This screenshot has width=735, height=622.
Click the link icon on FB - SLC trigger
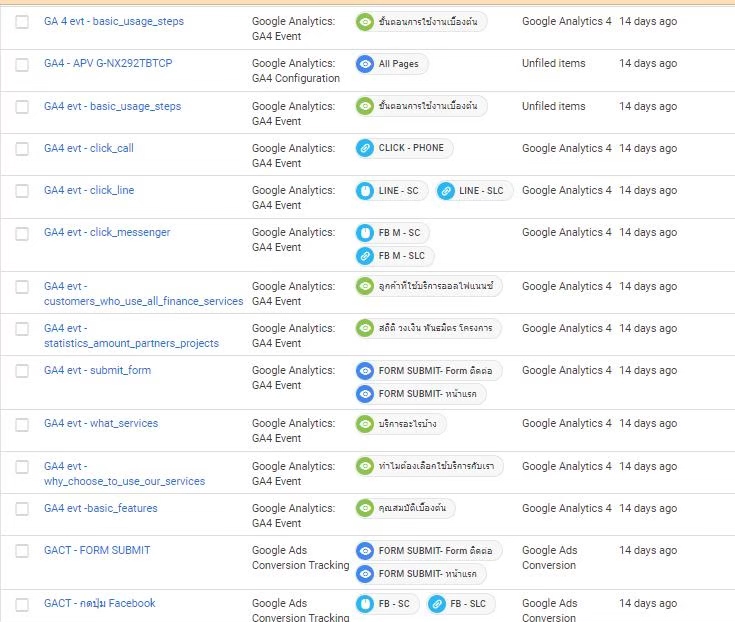pos(437,604)
